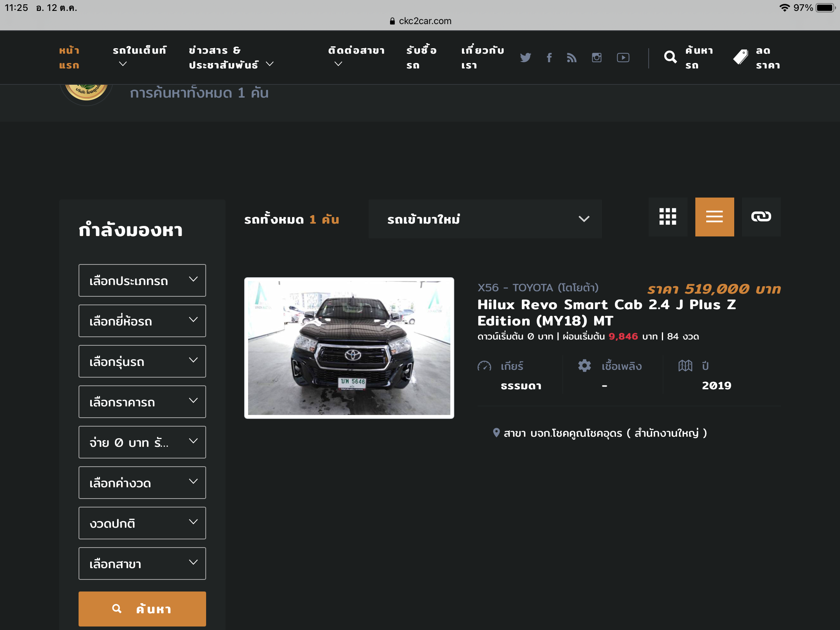Click the black Toyota Hilux photo
Screen dimensions: 840x630
[x=349, y=348]
